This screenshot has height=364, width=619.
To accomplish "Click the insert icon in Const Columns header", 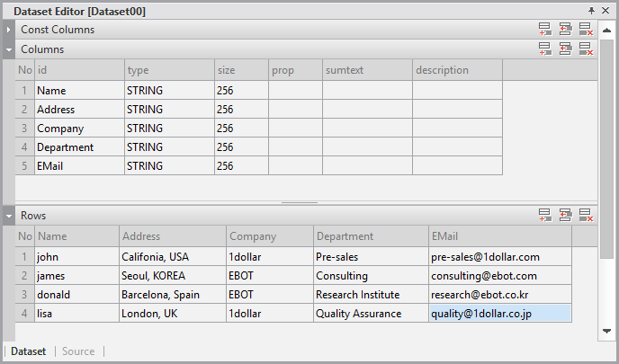I will coord(565,30).
